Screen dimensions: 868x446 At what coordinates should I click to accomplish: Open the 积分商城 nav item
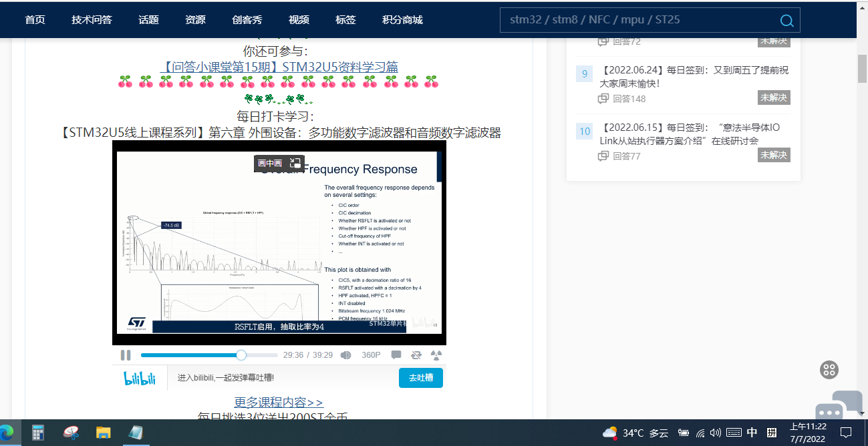[x=402, y=19]
